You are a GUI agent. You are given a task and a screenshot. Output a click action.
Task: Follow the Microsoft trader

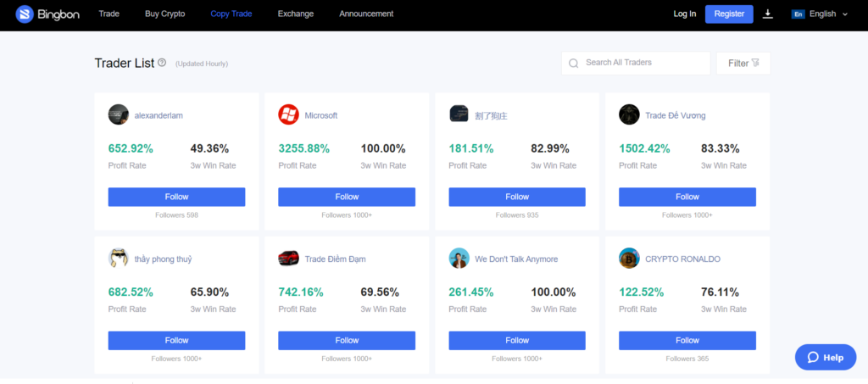click(347, 197)
